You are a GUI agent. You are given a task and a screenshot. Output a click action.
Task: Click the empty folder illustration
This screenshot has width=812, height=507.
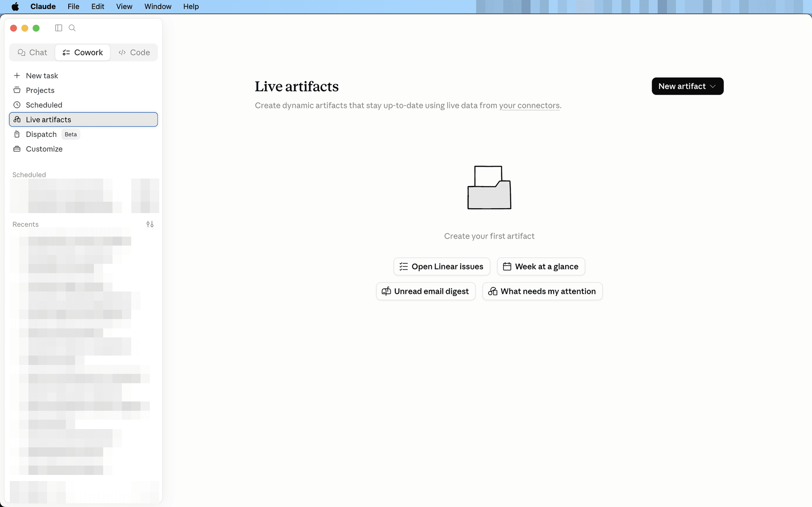click(489, 188)
